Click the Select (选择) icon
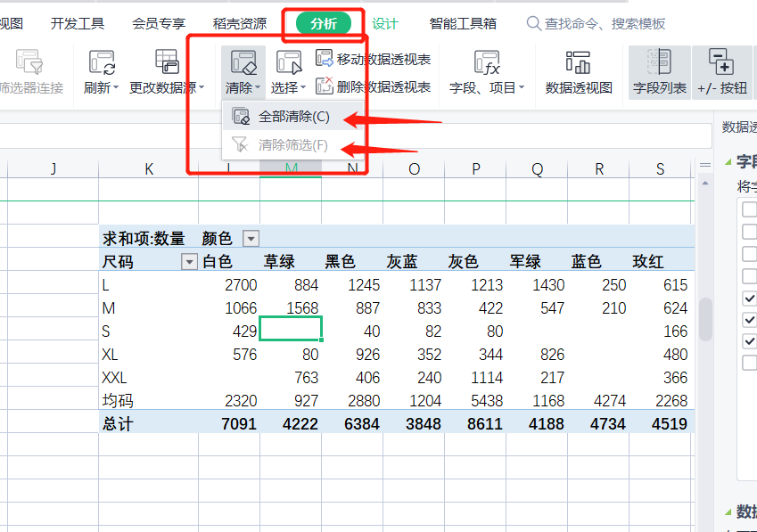The image size is (757, 532). click(289, 62)
